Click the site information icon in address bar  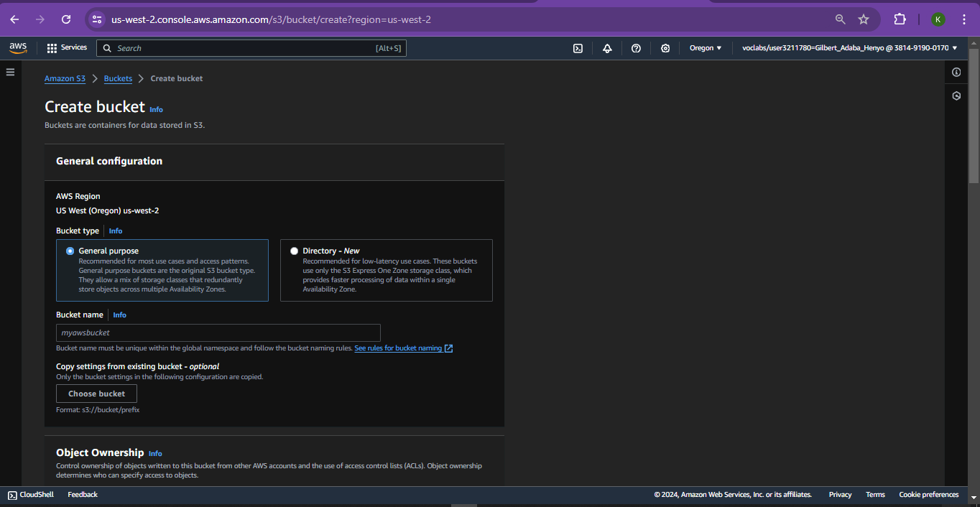[x=97, y=19]
